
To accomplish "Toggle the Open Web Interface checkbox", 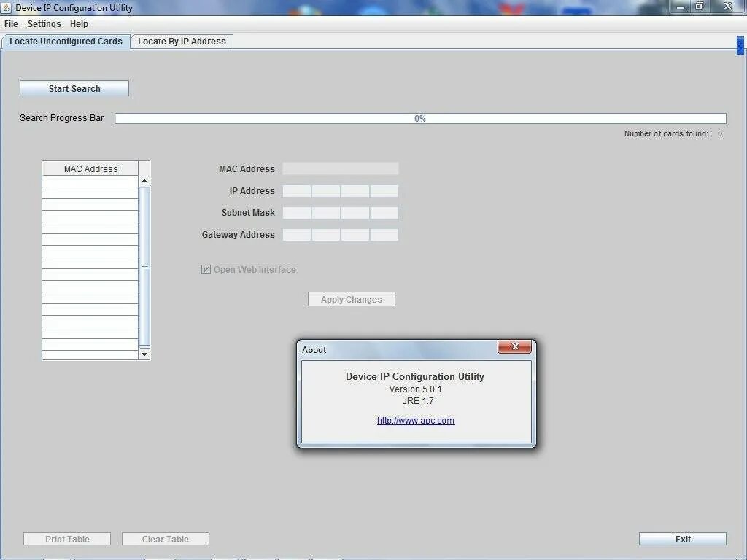I will pos(206,270).
